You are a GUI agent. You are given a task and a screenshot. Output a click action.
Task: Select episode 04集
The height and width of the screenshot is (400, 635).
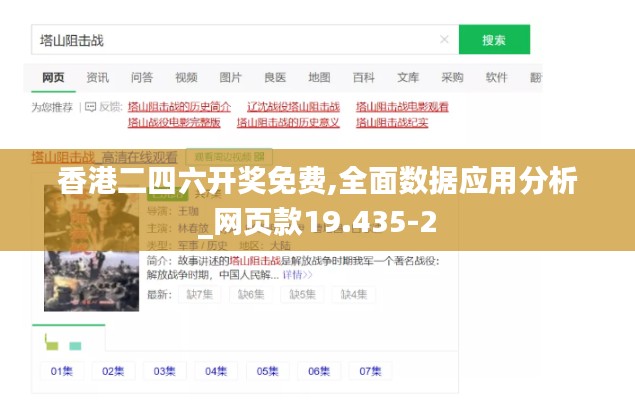pos(215,370)
